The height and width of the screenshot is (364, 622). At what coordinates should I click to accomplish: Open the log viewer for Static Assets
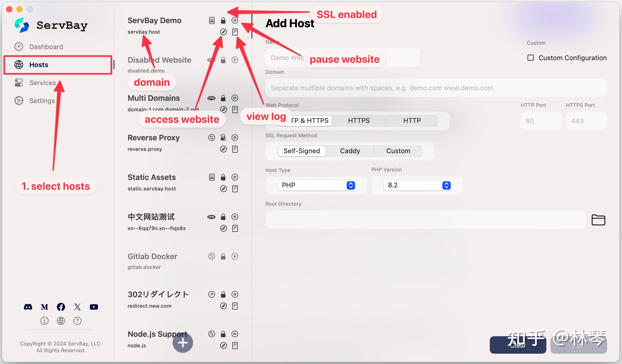tap(235, 188)
